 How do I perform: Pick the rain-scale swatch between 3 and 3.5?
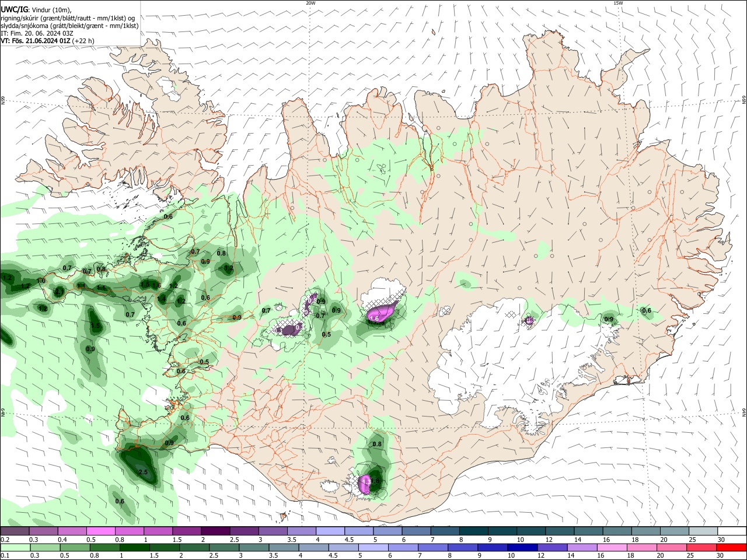pyautogui.click(x=254, y=547)
